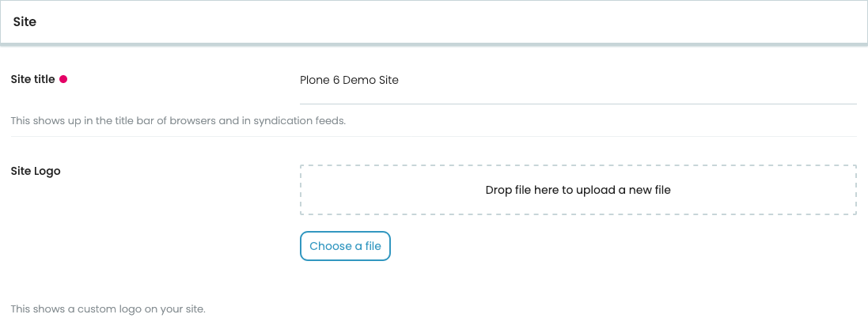Click the 'Plone 6 Demo Site' text
This screenshot has height=318, width=868.
pyautogui.click(x=349, y=80)
